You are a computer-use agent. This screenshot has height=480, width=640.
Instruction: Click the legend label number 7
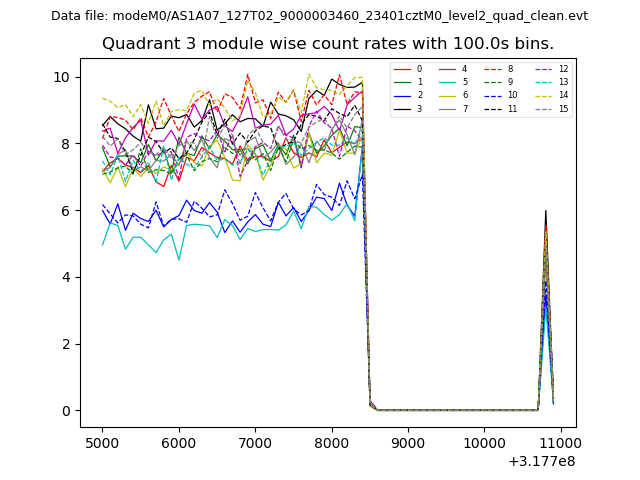pyautogui.click(x=465, y=108)
